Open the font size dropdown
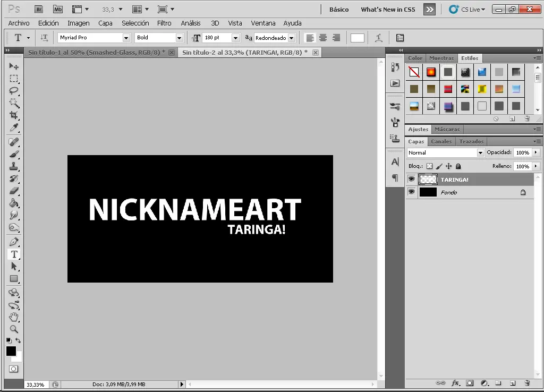This screenshot has width=544, height=392. [235, 38]
